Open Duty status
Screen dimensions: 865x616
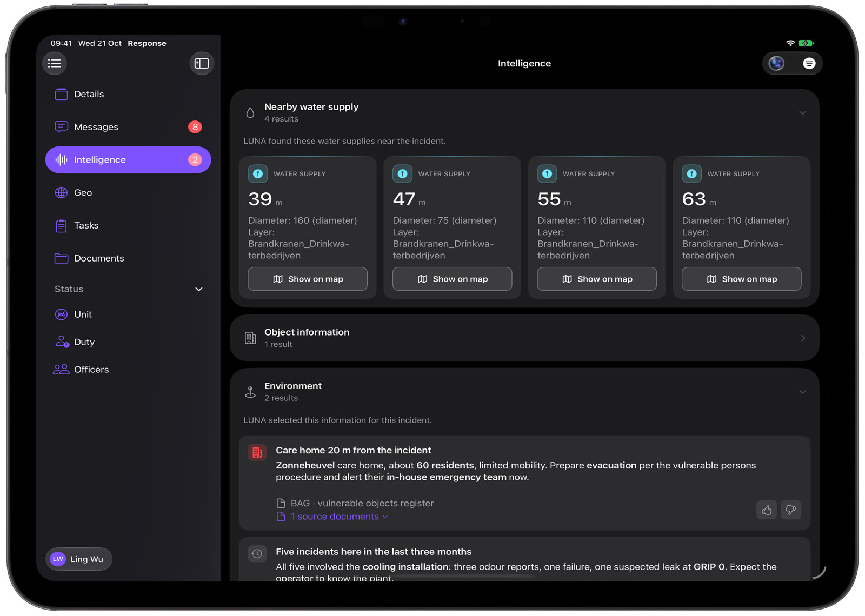(x=128, y=342)
